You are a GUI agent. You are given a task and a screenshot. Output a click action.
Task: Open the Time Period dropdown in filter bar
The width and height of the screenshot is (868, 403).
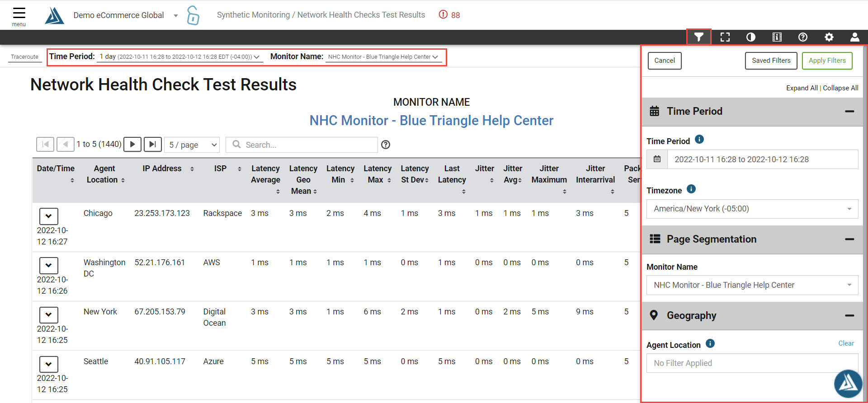tap(180, 56)
